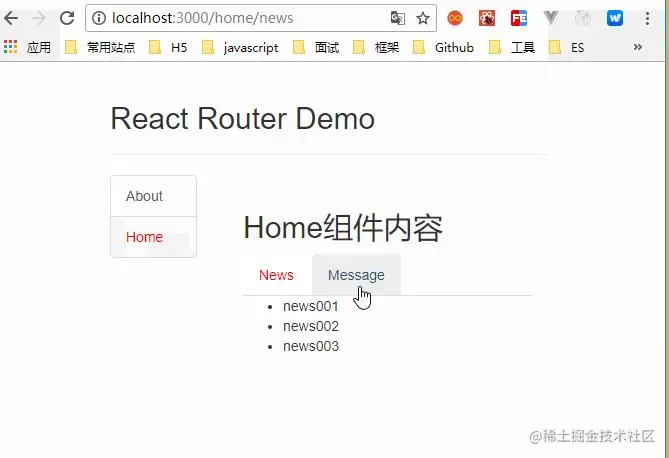Open the Apps shortcut in bookmarks bar
This screenshot has height=458, width=669.
pos(27,47)
